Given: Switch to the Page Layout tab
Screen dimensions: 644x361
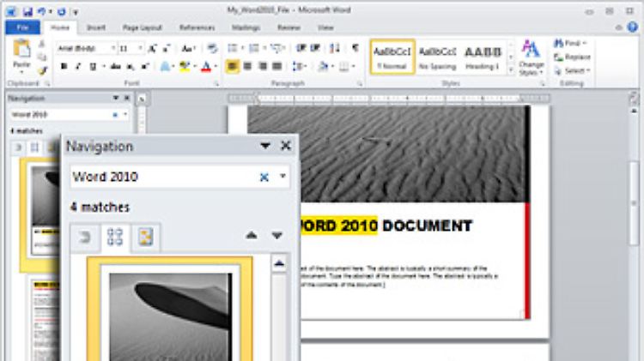Looking at the screenshot, I should click(x=143, y=27).
